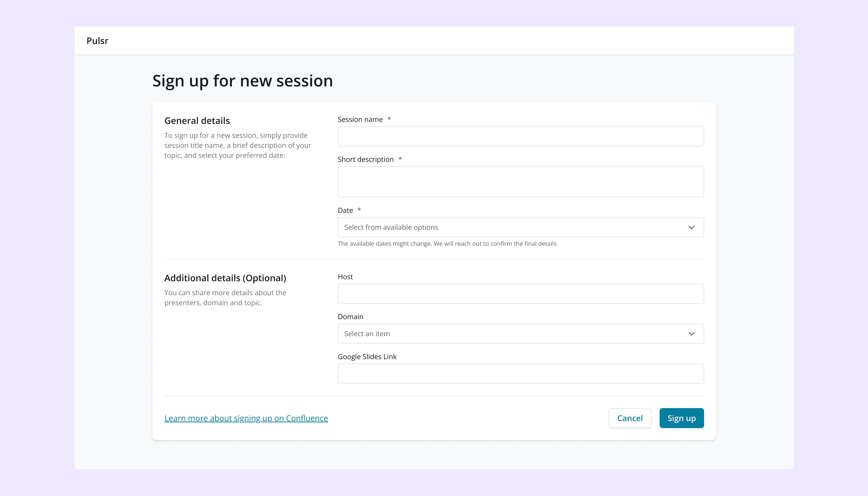Click the General details section heading
Image resolution: width=868 pixels, height=496 pixels.
197,121
